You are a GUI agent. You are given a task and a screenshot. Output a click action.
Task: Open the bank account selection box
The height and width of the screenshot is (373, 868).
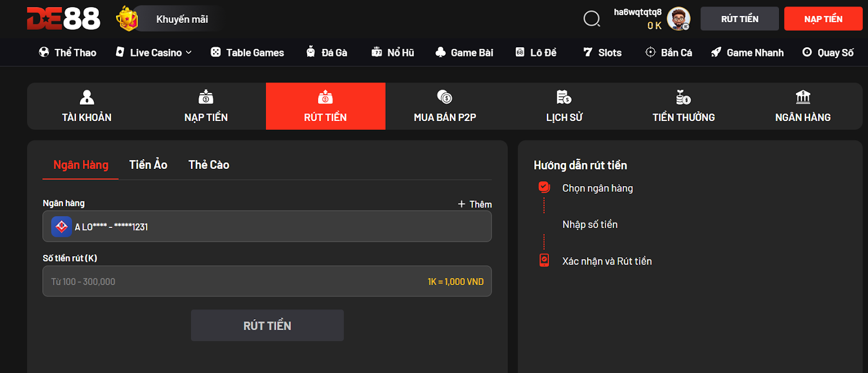pos(267,226)
